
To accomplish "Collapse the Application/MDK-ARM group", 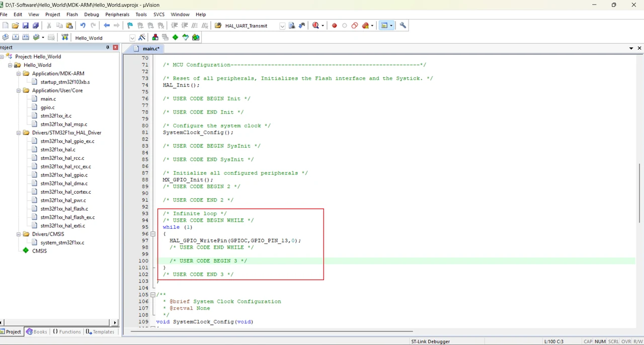I will [19, 73].
